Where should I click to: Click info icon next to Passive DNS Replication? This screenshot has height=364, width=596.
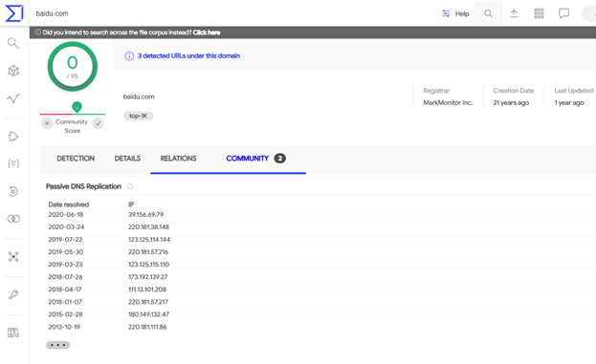(x=130, y=186)
